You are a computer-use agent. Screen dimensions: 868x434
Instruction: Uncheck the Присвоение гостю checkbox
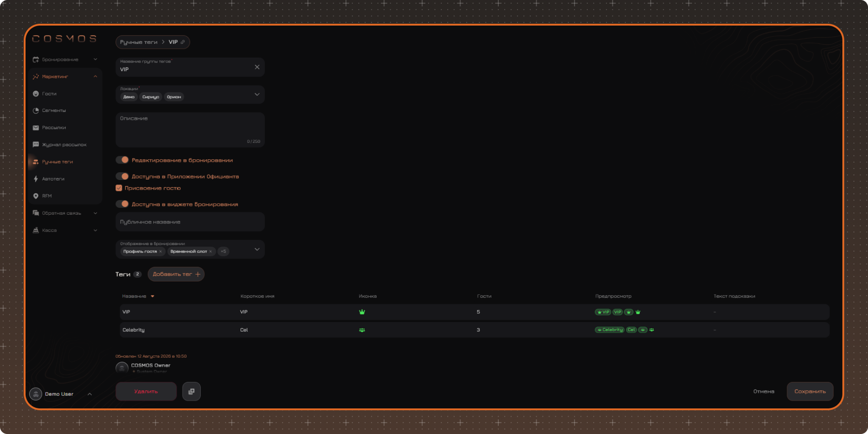click(x=119, y=188)
